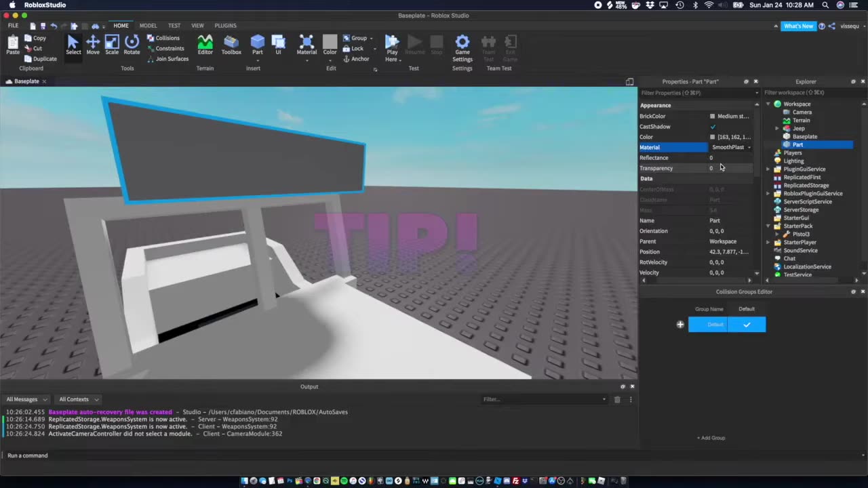Select ServerScriptService in Explorer
Screen dimensions: 868x488
click(x=807, y=201)
